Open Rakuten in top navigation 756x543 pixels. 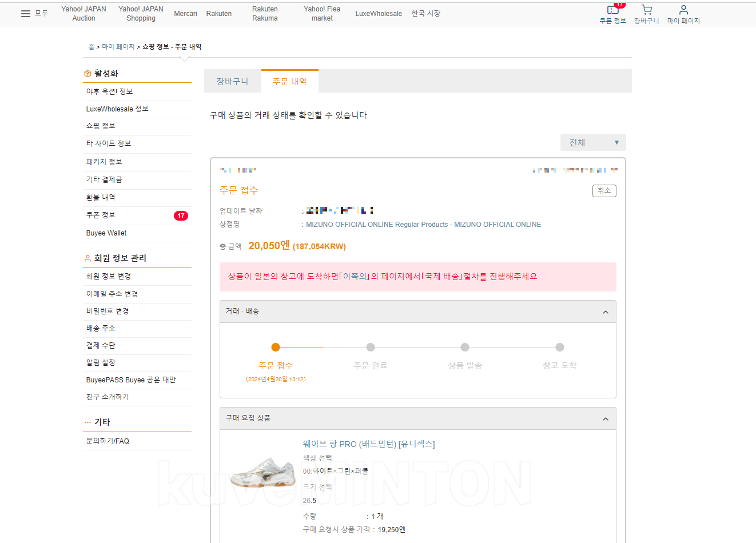[x=219, y=14]
